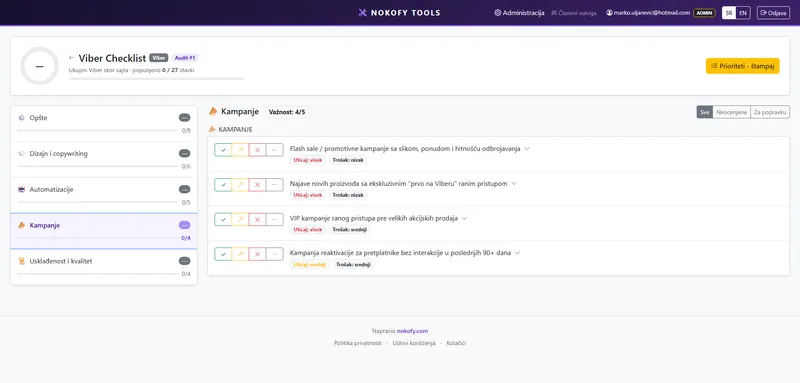Click the Nokofy Tools logo icon
Screen dimensions: 800x383
coord(363,13)
